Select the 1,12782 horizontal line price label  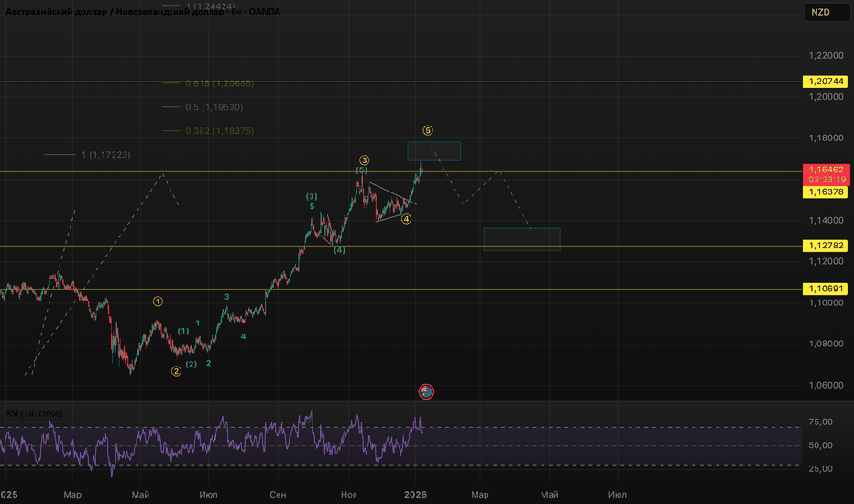coord(826,246)
